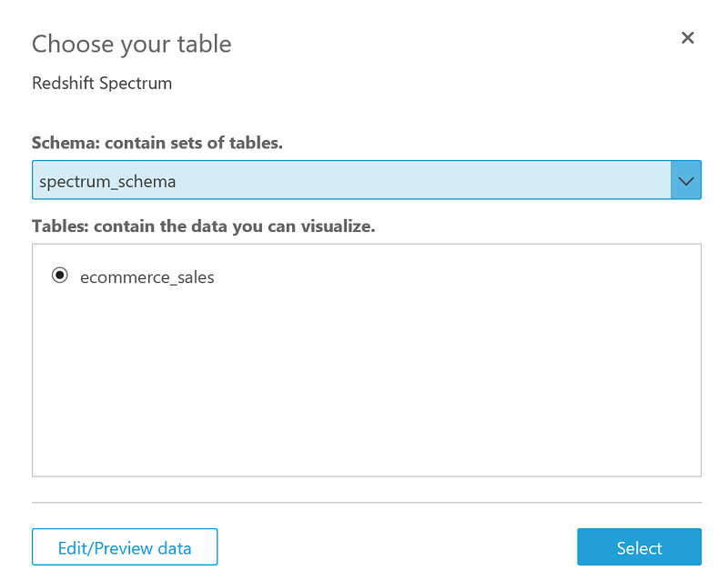728x581 pixels.
Task: Click the Redshift Spectrum subtitle text
Action: coord(102,84)
